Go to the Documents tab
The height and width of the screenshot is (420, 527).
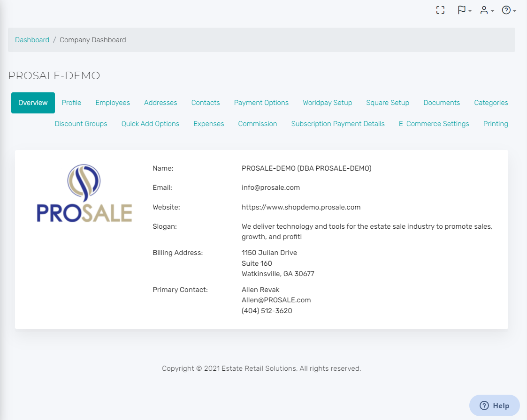coord(442,103)
